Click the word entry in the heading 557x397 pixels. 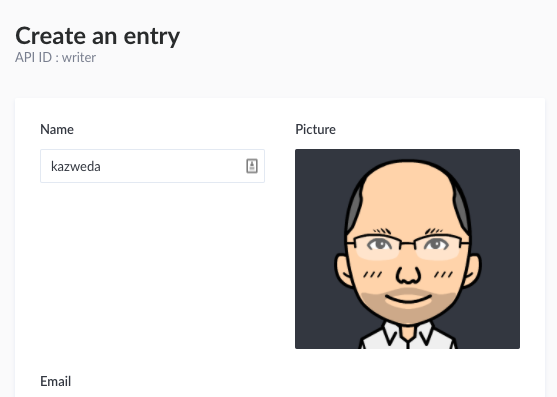click(x=152, y=37)
